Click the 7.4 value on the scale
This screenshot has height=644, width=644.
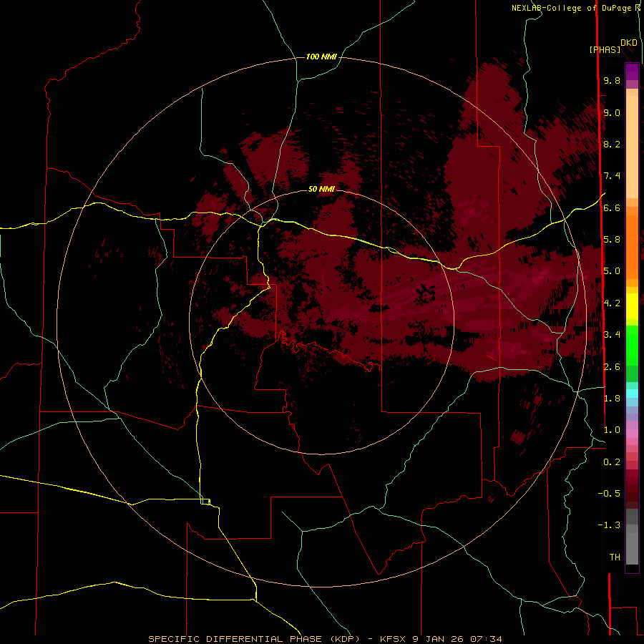pyautogui.click(x=612, y=176)
